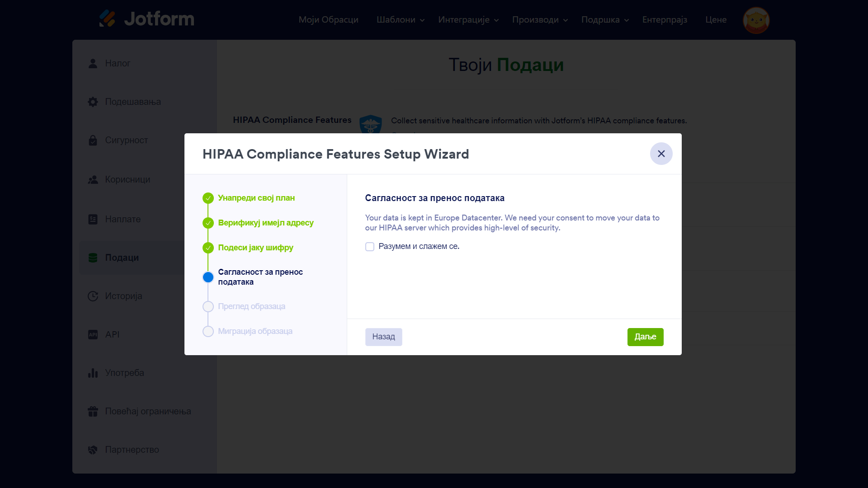Open the Моји Обрасци menu item

pyautogui.click(x=328, y=20)
